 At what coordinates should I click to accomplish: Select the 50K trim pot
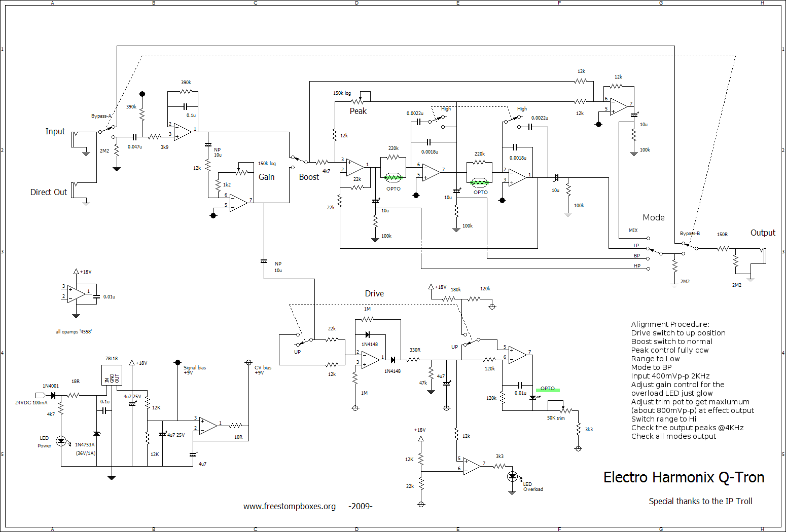click(562, 410)
